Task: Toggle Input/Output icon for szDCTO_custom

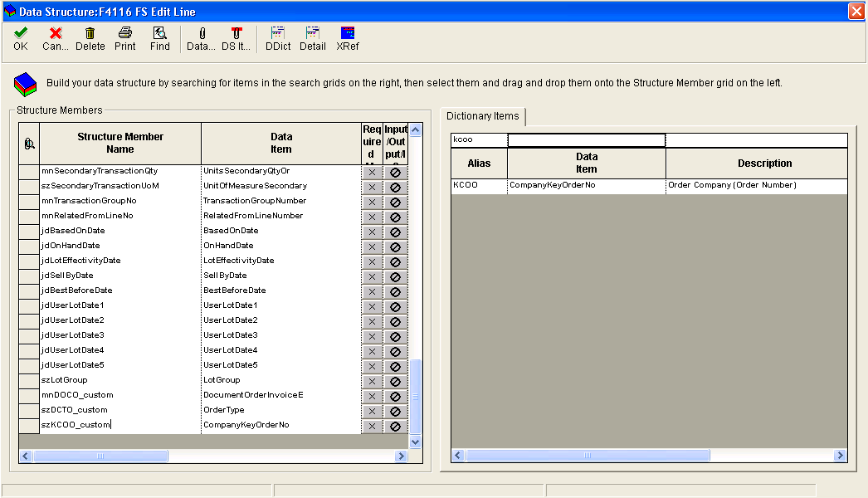Action: pyautogui.click(x=395, y=412)
